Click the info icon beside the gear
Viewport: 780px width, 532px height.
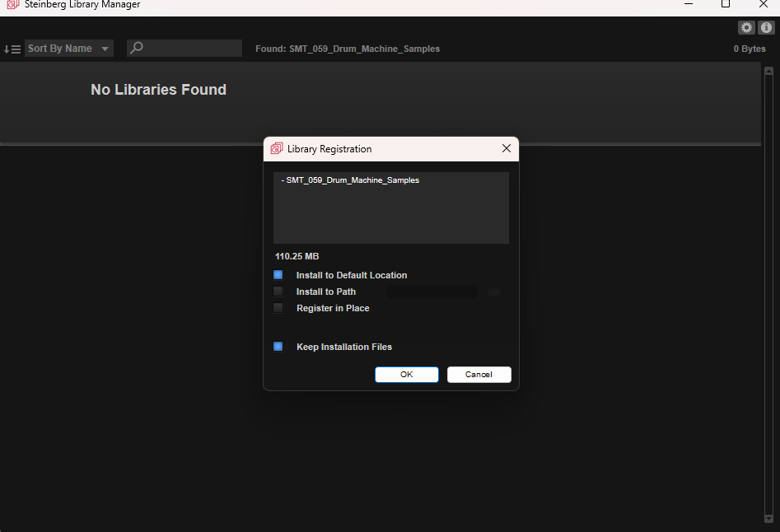(x=766, y=28)
